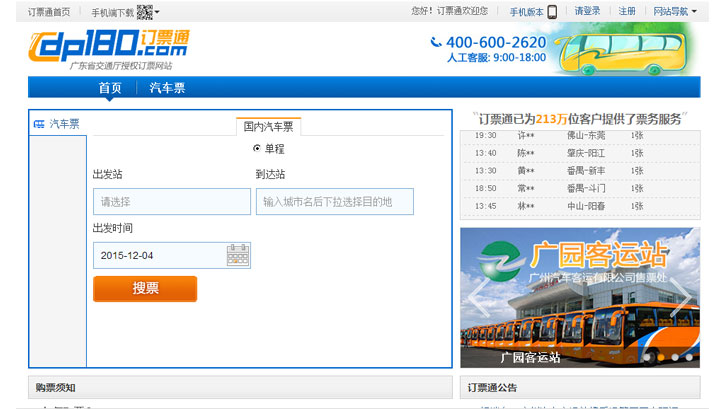The image size is (723, 409).
Task: Go to previous carousel slide arrow
Action: click(480, 291)
